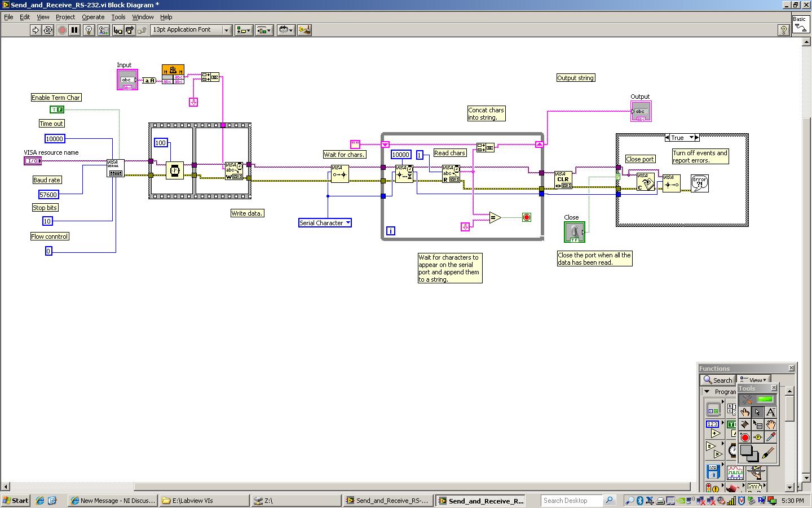Toggle Automatic Tool Selection green indicator
This screenshot has height=508, width=812.
click(x=765, y=400)
